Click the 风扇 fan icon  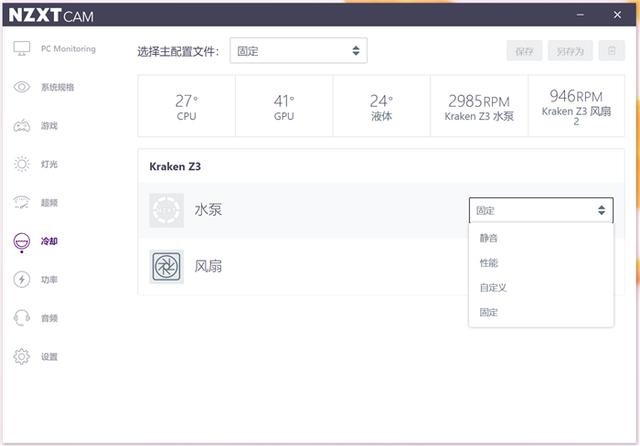click(x=167, y=266)
